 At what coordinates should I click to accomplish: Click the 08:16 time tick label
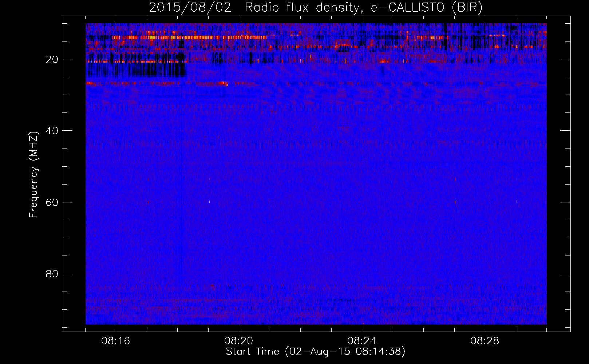(x=116, y=341)
